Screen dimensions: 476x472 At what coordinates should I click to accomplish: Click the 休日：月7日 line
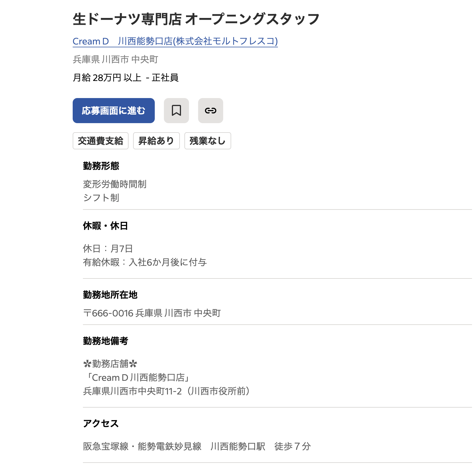point(108,249)
